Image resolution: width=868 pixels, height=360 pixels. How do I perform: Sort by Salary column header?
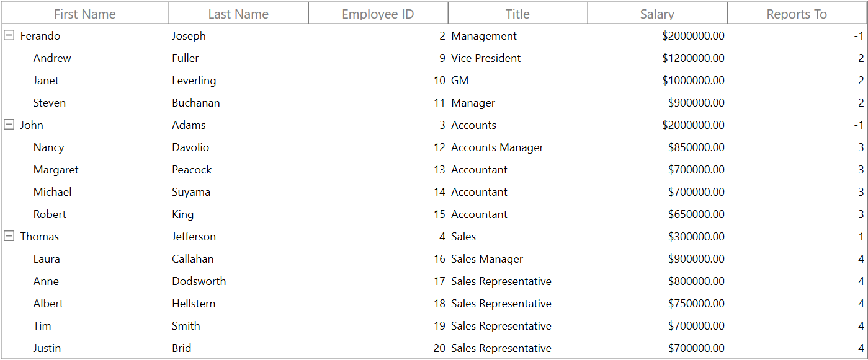click(658, 14)
